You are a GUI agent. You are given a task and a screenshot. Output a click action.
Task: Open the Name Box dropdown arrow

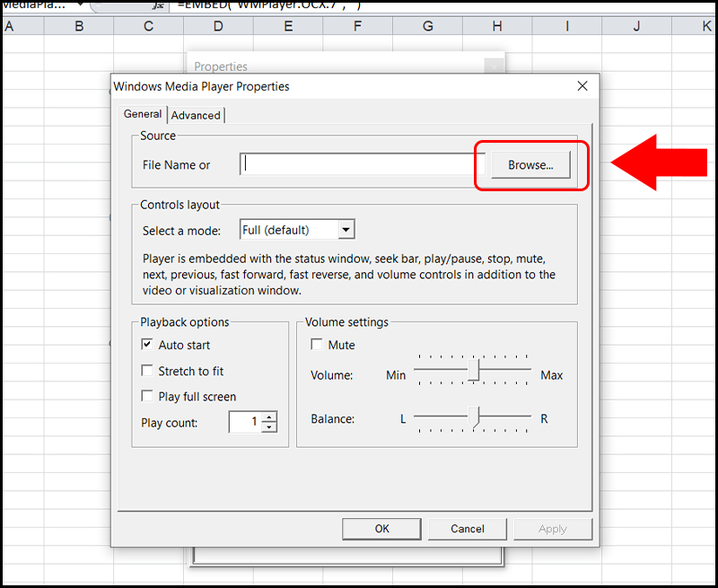pyautogui.click(x=81, y=4)
